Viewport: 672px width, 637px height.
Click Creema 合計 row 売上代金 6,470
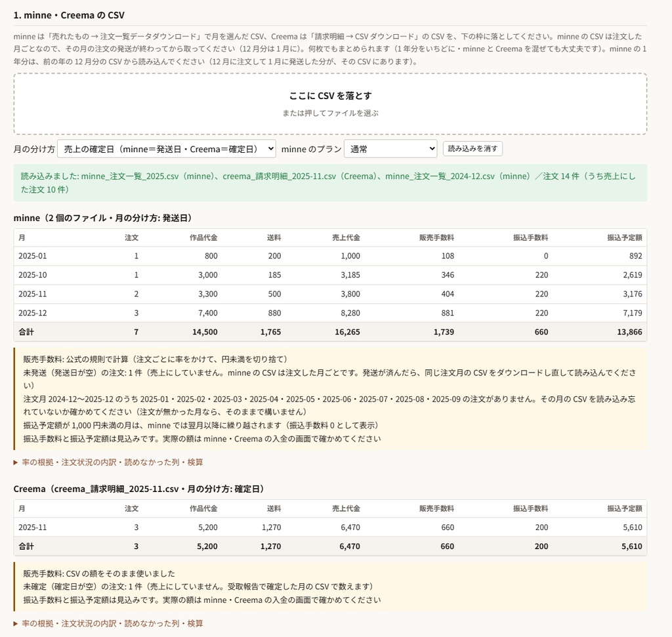coord(350,546)
